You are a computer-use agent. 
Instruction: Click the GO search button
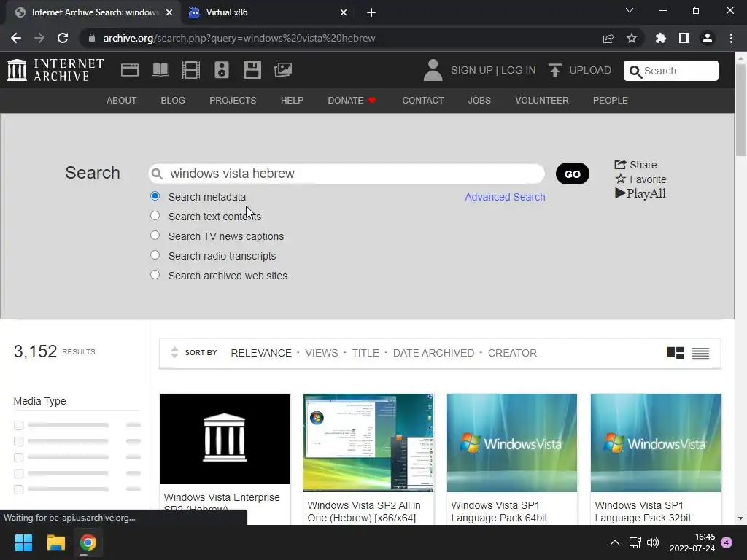click(572, 174)
